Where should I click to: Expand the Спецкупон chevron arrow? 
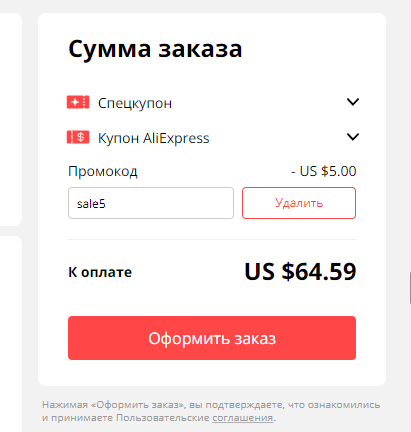tap(353, 102)
